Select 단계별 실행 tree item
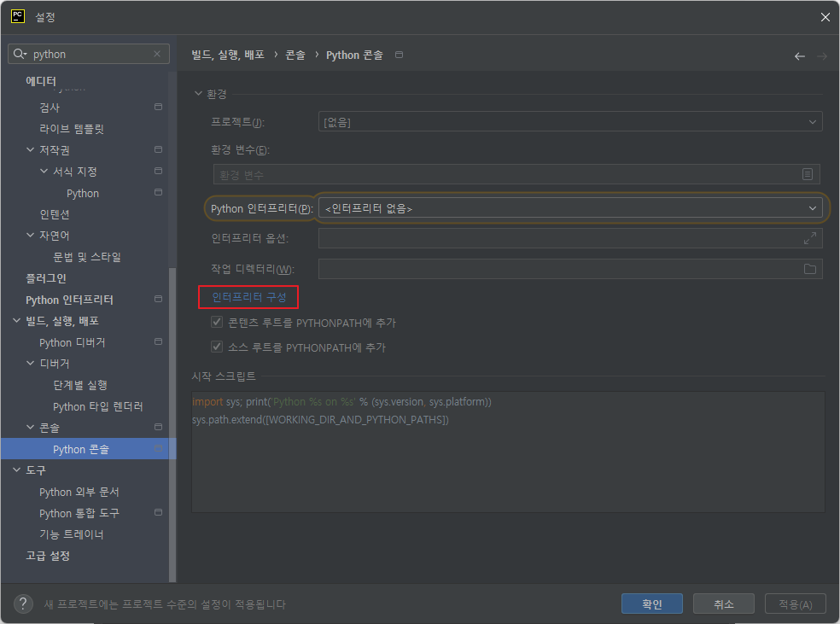Screen dimensions: 840x624 pyautogui.click(x=80, y=385)
